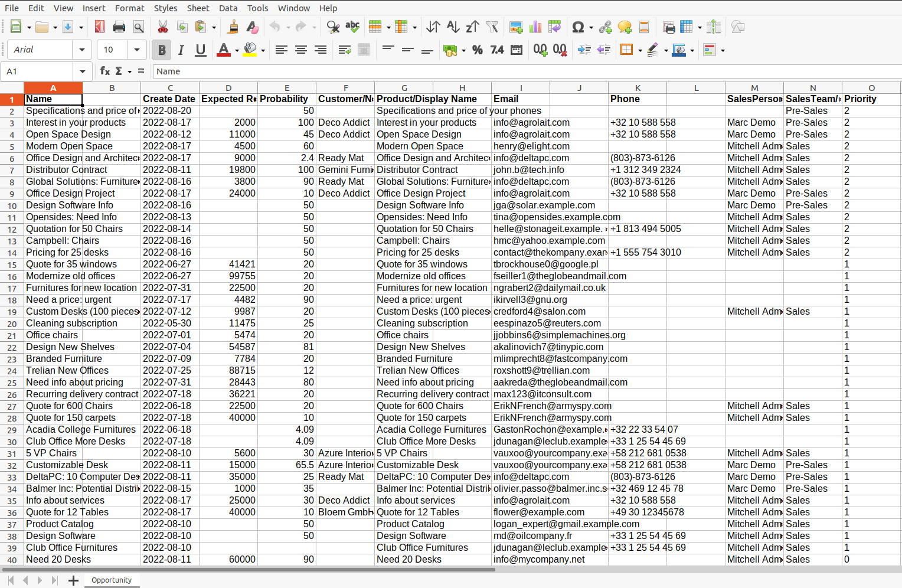Click the Cut scissors icon
The width and height of the screenshot is (902, 588).
tap(162, 27)
